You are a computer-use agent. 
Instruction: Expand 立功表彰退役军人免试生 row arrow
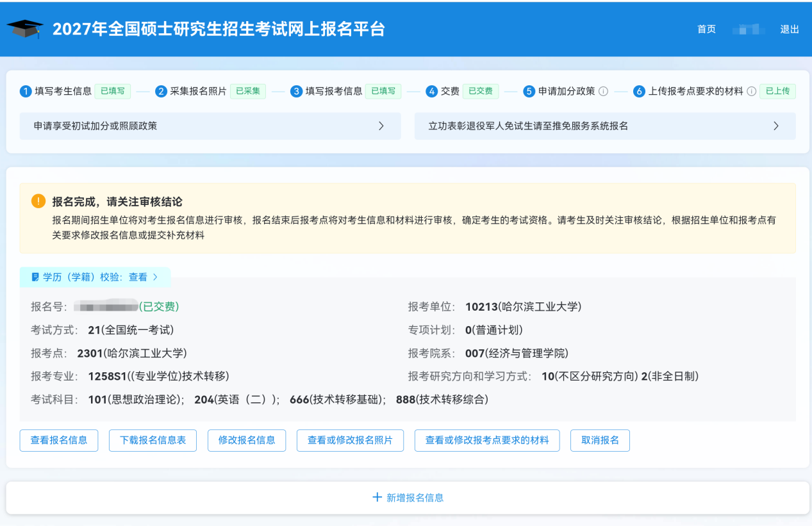point(776,126)
